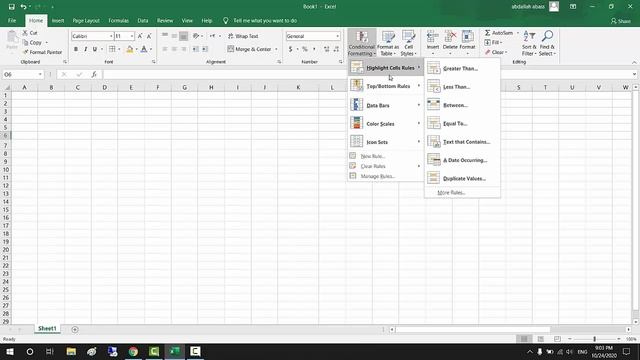Click AutoSum
Image resolution: width=640 pixels, height=360 pixels.
[499, 33]
